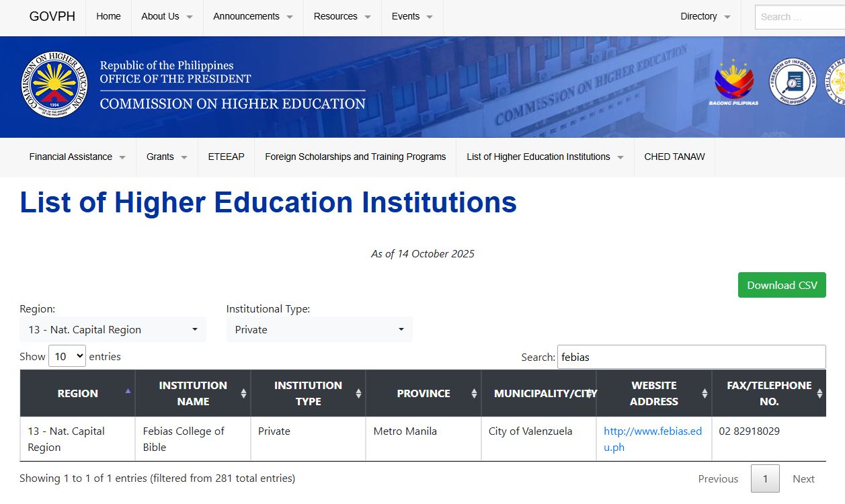Image resolution: width=845 pixels, height=504 pixels.
Task: Click the 'City of Valenzuela' cell
Action: pos(538,439)
